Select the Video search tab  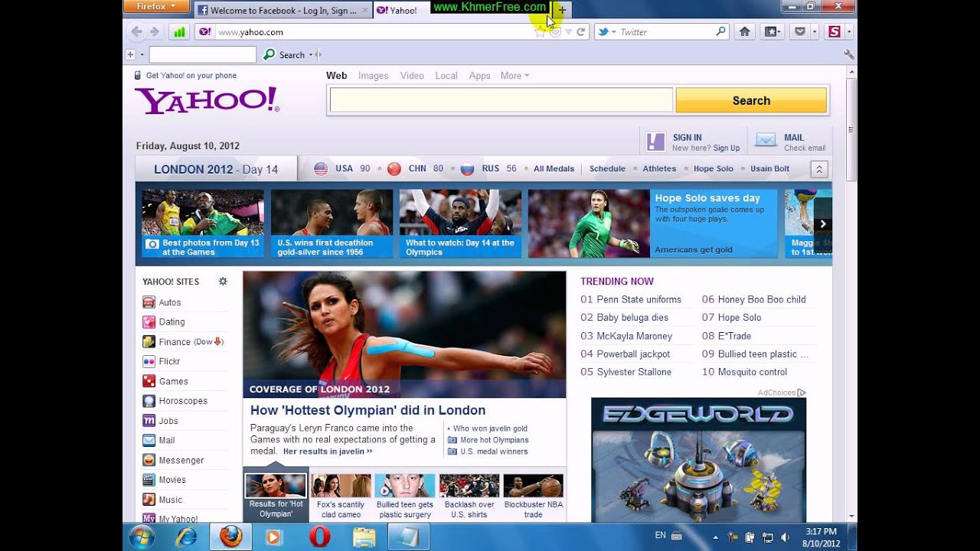(x=412, y=76)
